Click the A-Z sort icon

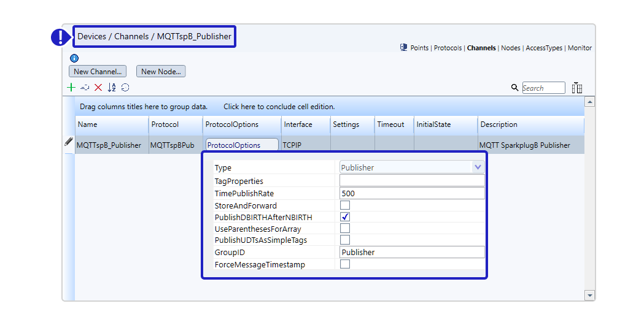(x=112, y=88)
